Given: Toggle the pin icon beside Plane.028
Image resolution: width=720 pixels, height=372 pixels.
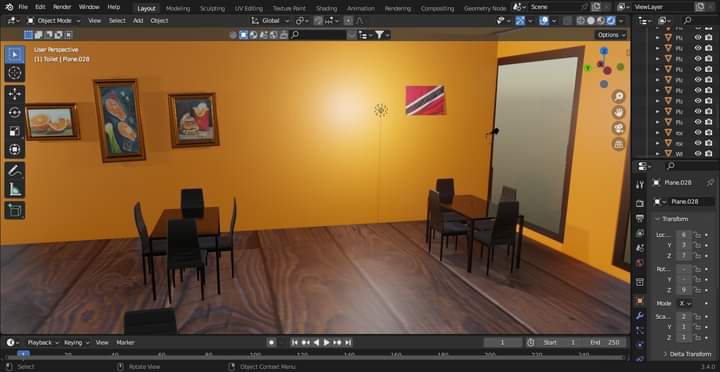Looking at the screenshot, I should [x=710, y=182].
